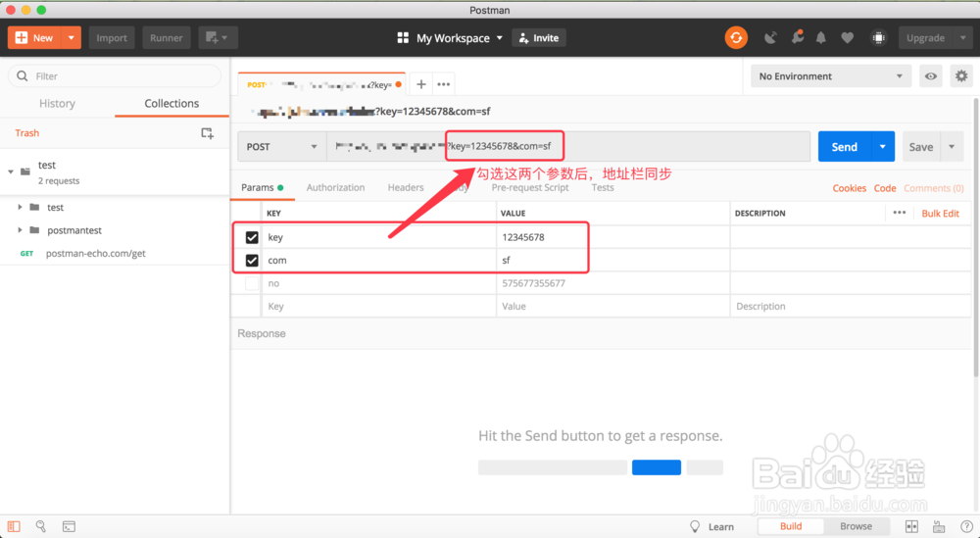Switch to the Collections tab

(x=171, y=104)
